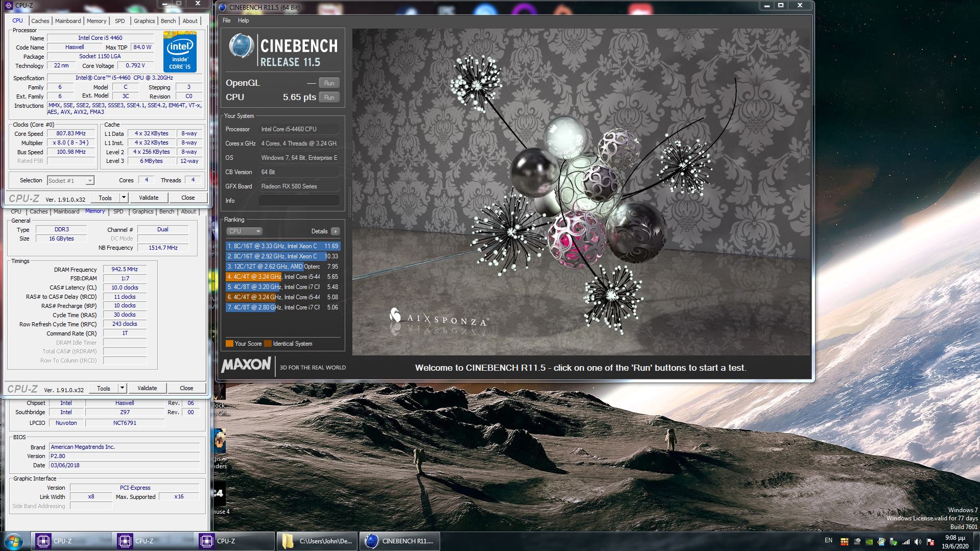Click the disc drive tray icon
Viewport: 980px width, 551px height.
[856, 542]
